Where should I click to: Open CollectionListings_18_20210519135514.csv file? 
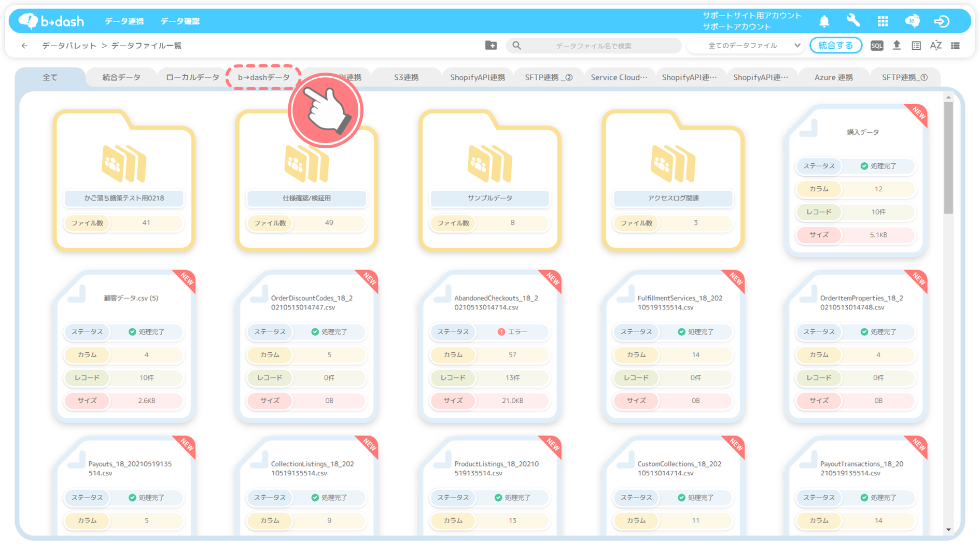tap(307, 486)
